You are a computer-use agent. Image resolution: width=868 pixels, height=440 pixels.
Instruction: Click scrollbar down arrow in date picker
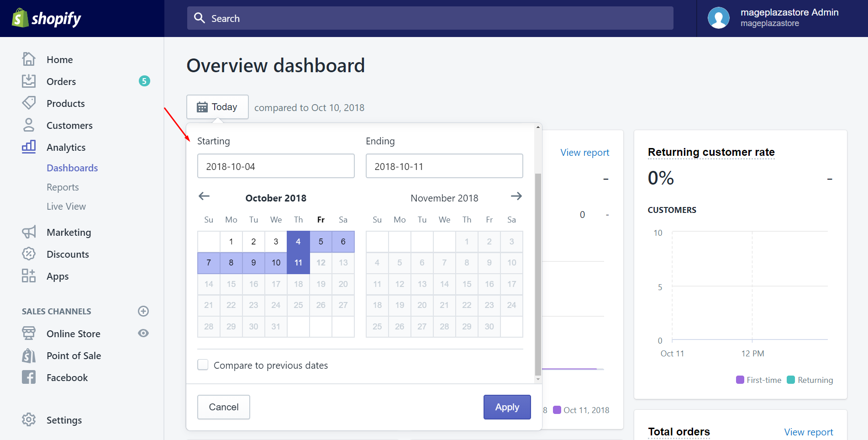538,379
